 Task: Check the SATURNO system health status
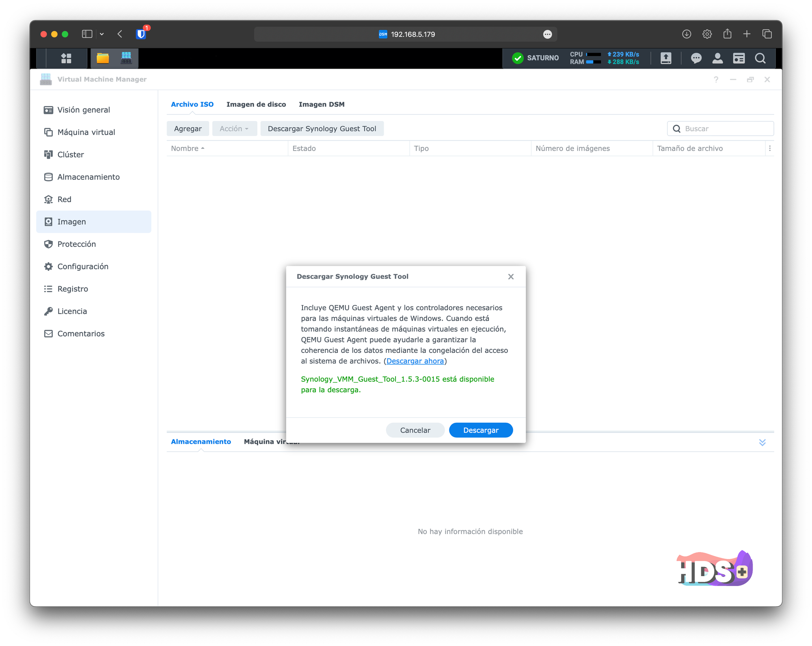(x=535, y=58)
